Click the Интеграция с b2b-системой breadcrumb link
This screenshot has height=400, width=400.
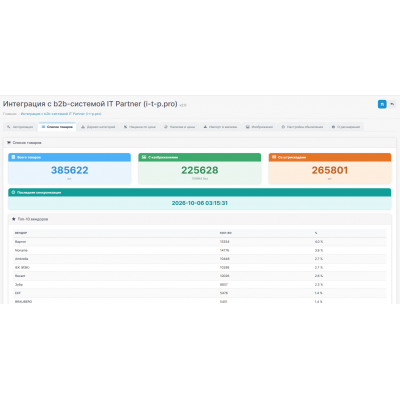coord(61,114)
